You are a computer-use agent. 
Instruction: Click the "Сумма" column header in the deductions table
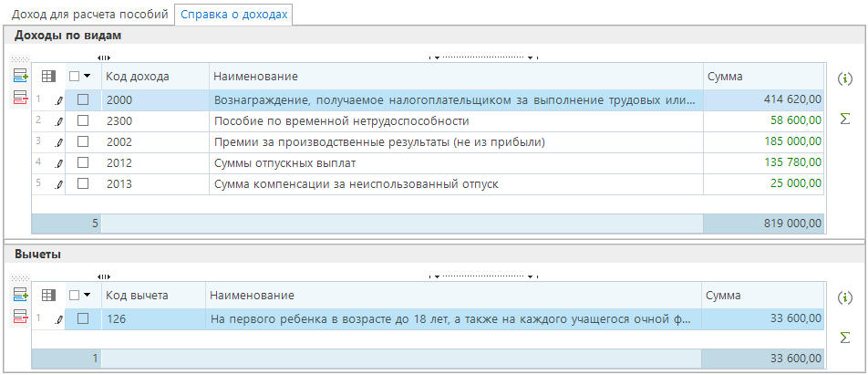725,296
